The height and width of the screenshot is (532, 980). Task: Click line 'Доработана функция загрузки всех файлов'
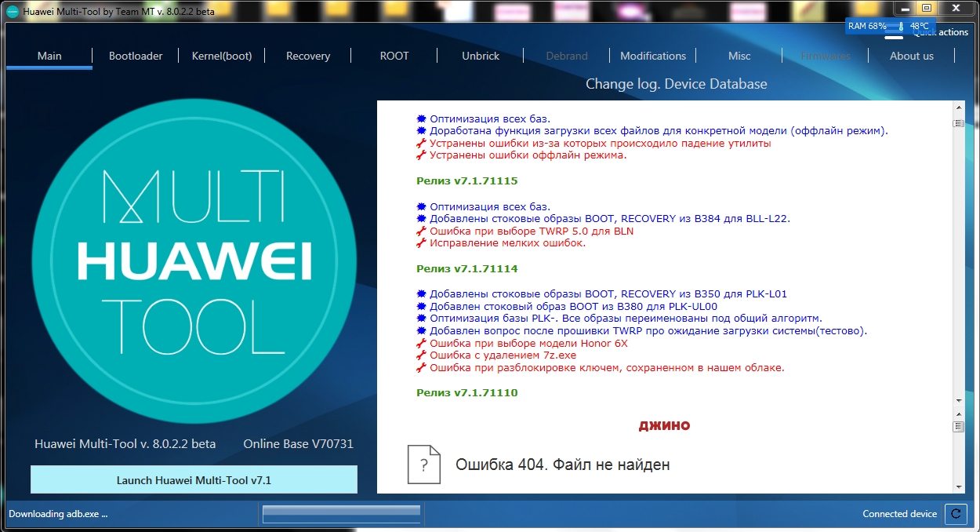click(x=652, y=131)
